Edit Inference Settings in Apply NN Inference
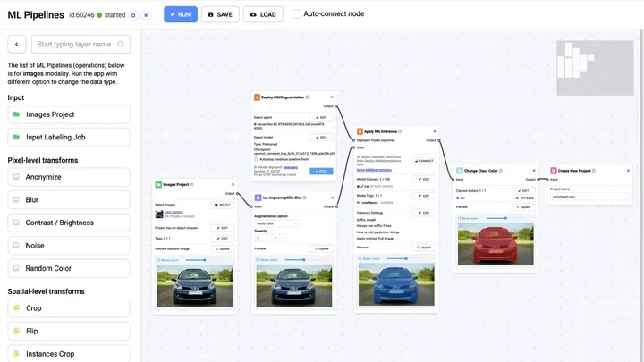The image size is (644, 362). coord(424,213)
